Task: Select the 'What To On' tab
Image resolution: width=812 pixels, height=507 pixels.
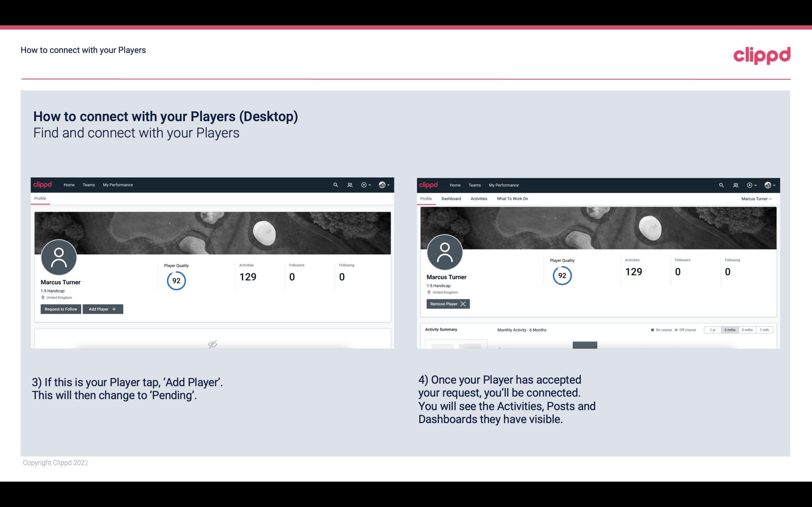Action: [512, 199]
